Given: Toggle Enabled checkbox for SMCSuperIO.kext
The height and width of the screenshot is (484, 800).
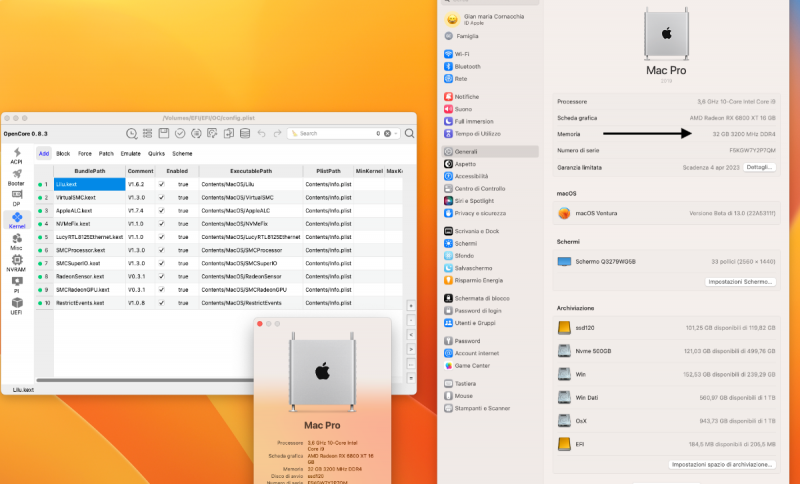Looking at the screenshot, I should tap(161, 263).
